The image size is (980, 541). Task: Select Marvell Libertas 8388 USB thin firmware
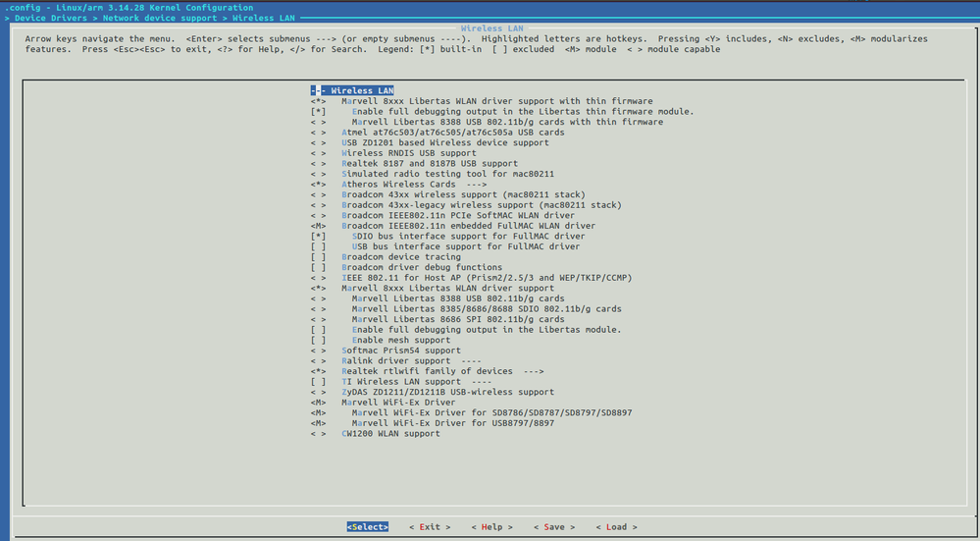[x=487, y=122]
